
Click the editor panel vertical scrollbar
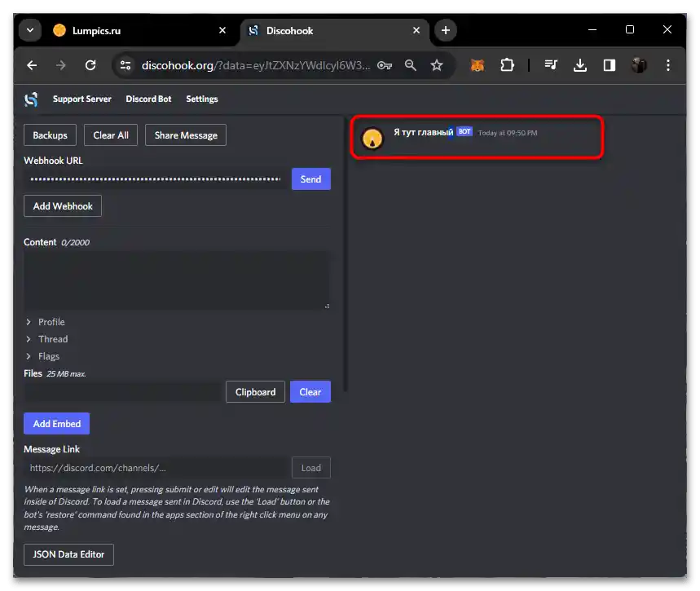click(x=345, y=254)
